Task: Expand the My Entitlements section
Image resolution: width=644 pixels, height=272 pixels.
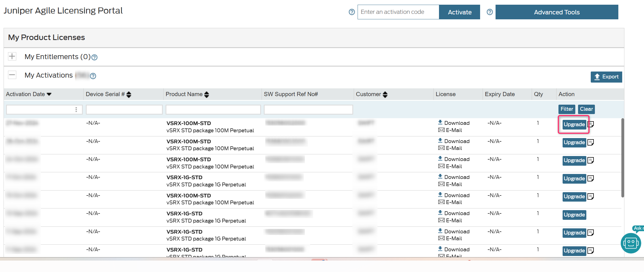Action: pos(12,56)
